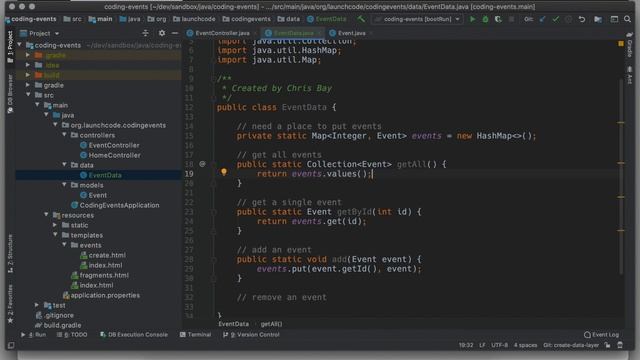This screenshot has width=640, height=360.
Task: Click the Git rollback undo icon
Action: (582, 19)
